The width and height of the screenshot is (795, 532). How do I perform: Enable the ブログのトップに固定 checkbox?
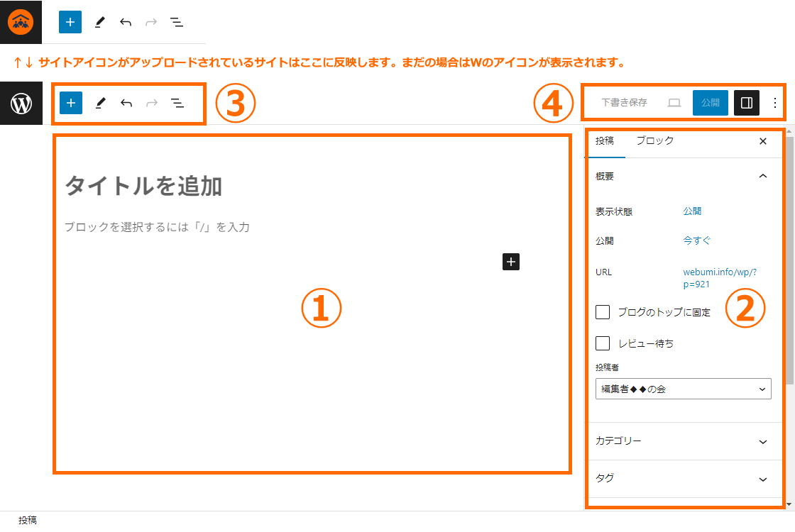coord(603,312)
